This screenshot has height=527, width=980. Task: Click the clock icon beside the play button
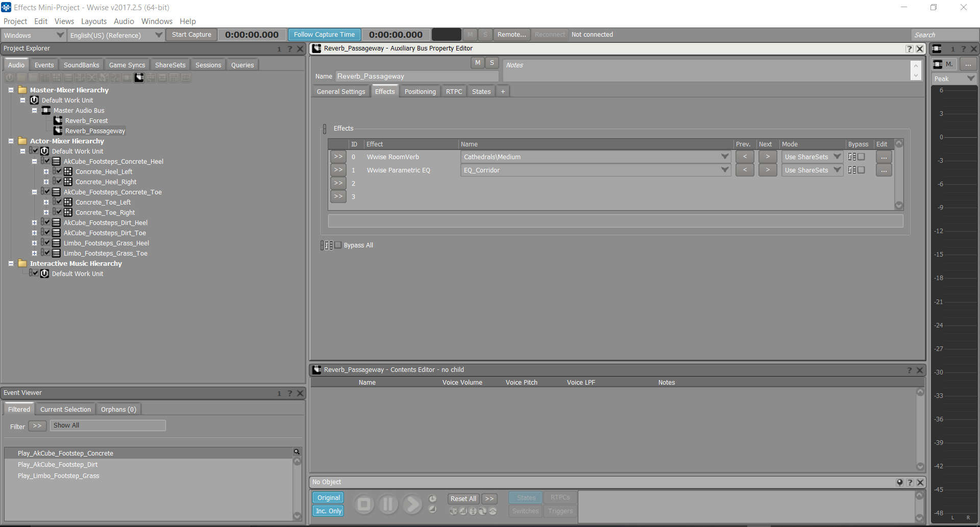click(432, 498)
